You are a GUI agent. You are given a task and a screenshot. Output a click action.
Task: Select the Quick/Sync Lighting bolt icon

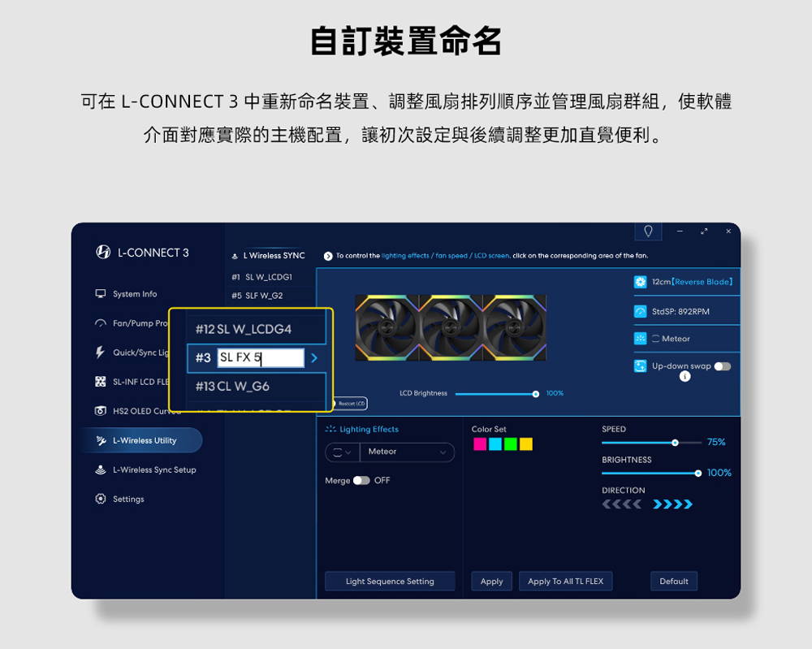pyautogui.click(x=100, y=353)
